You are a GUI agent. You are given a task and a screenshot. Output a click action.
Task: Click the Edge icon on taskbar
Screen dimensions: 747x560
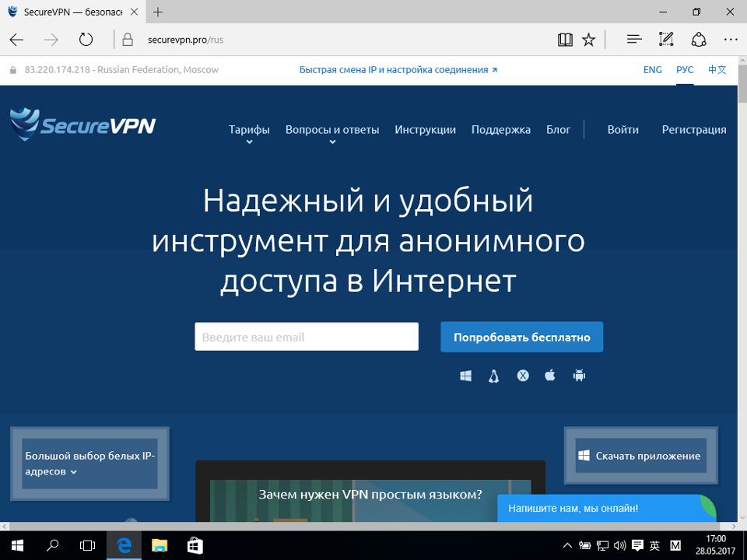tap(124, 546)
